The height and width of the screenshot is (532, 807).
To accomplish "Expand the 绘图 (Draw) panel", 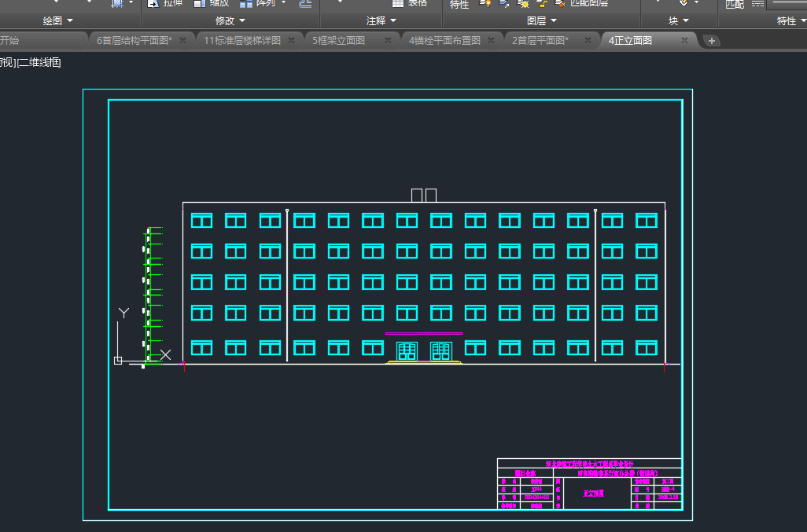I will pos(57,20).
